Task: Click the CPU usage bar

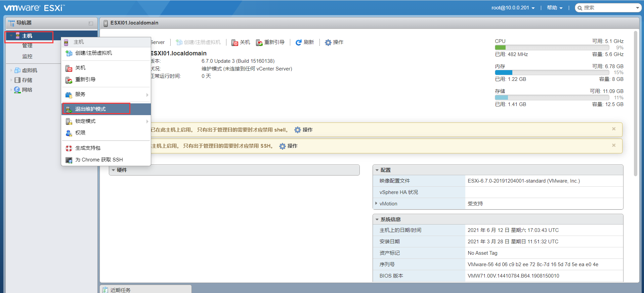Action: [552, 48]
